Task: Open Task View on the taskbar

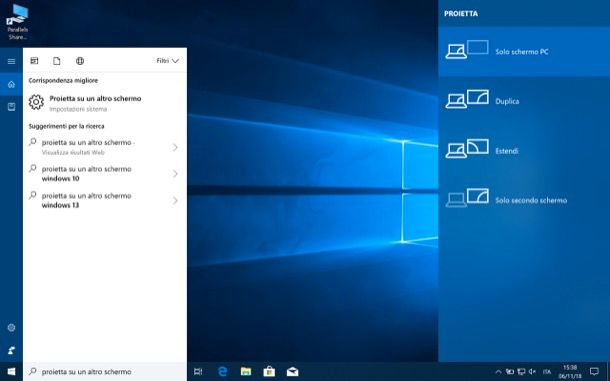Action: point(198,372)
